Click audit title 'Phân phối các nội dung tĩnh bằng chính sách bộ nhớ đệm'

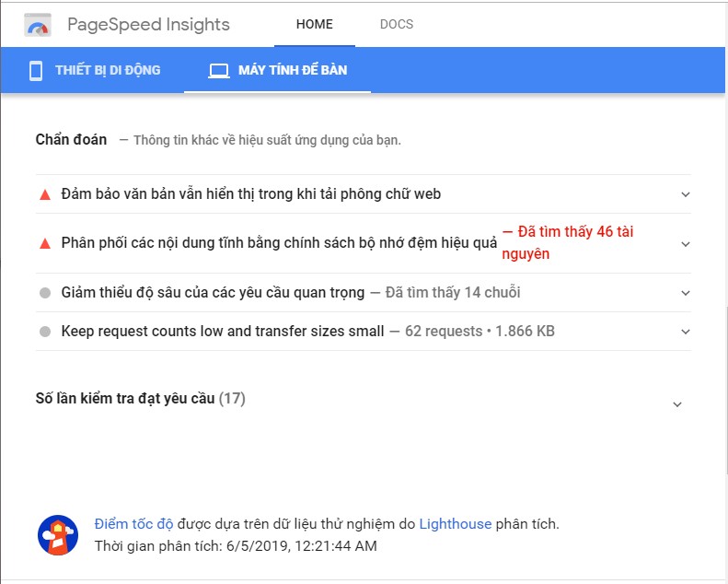click(279, 242)
